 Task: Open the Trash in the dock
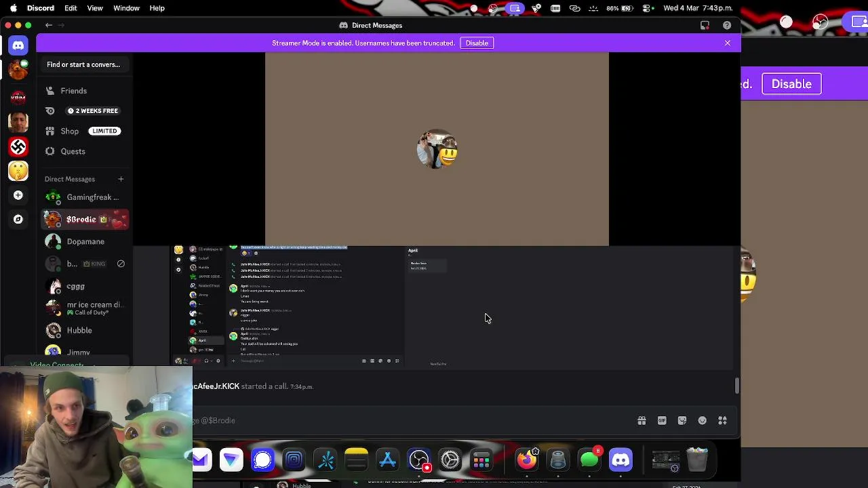tap(697, 460)
